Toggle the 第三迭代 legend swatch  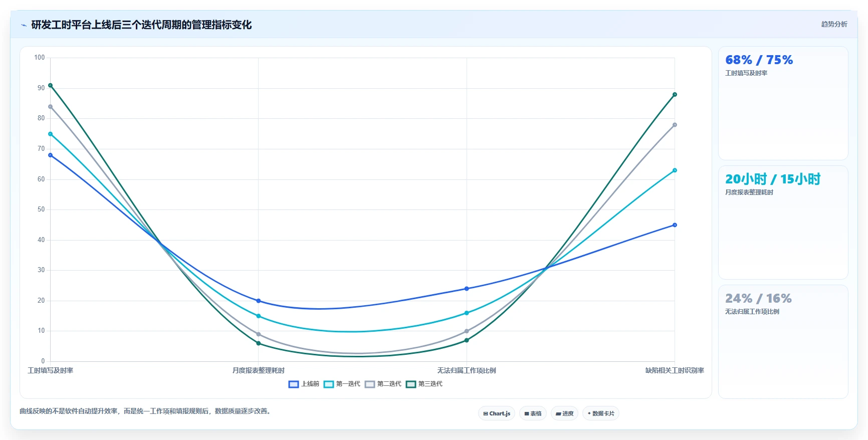(x=411, y=384)
